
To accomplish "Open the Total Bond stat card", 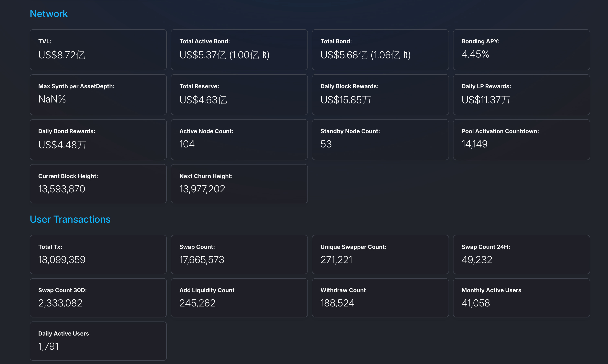I will 380,50.
